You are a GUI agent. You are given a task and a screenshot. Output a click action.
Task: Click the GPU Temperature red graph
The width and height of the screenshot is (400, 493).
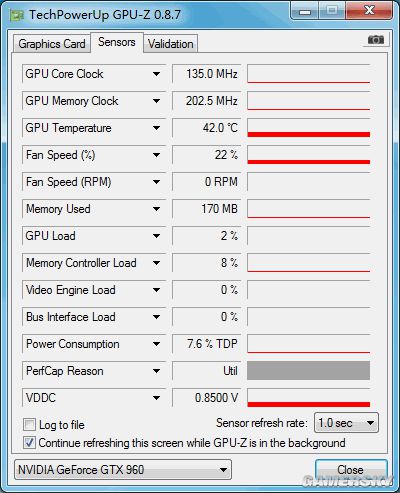pyautogui.click(x=308, y=128)
